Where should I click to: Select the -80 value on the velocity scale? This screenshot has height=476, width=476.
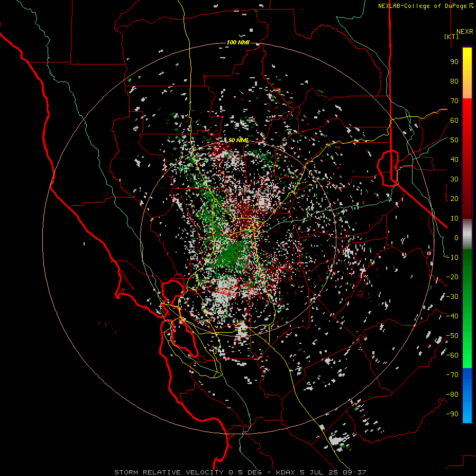[452, 395]
